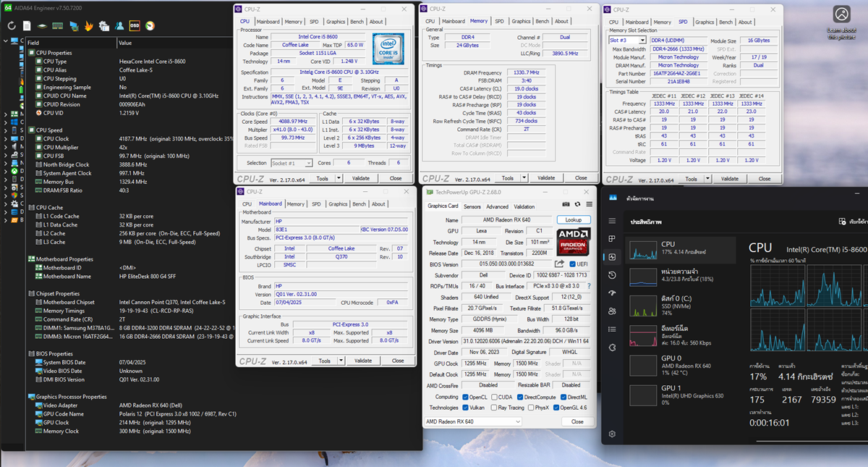The image size is (868, 467).
Task: Switch to the Advanced tab in GPU-Z
Action: pos(497,206)
